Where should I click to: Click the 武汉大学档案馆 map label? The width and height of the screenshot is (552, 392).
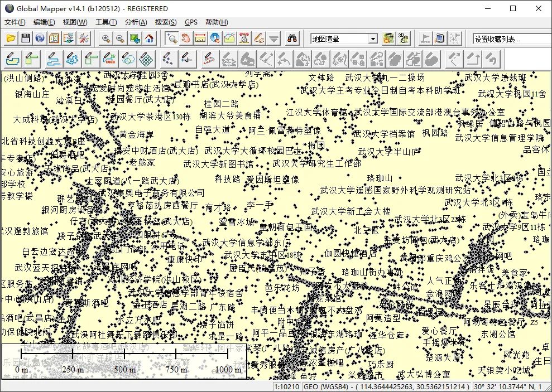[x=384, y=134]
